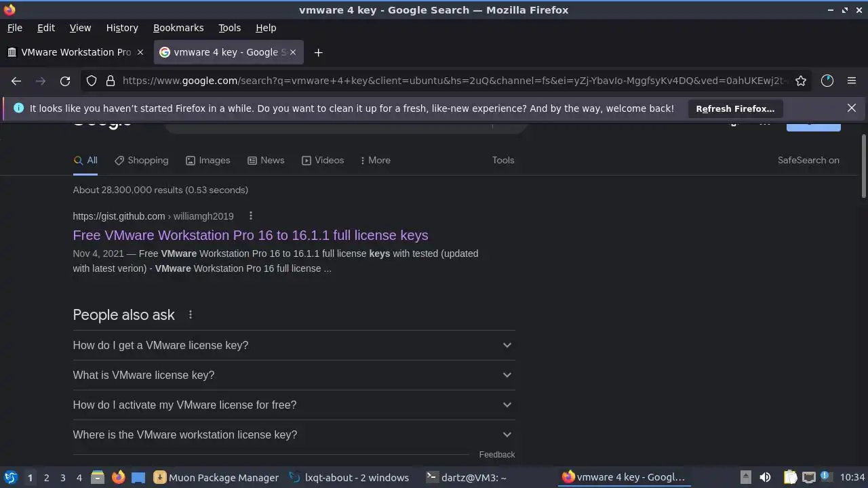868x488 pixels.
Task: Switch to lxqt-about windows group
Action: click(349, 478)
